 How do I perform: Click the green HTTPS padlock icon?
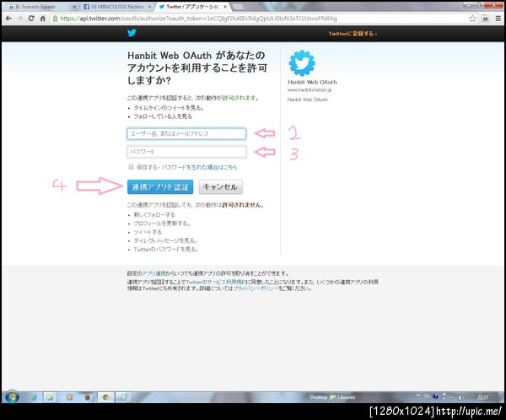pyautogui.click(x=55, y=19)
